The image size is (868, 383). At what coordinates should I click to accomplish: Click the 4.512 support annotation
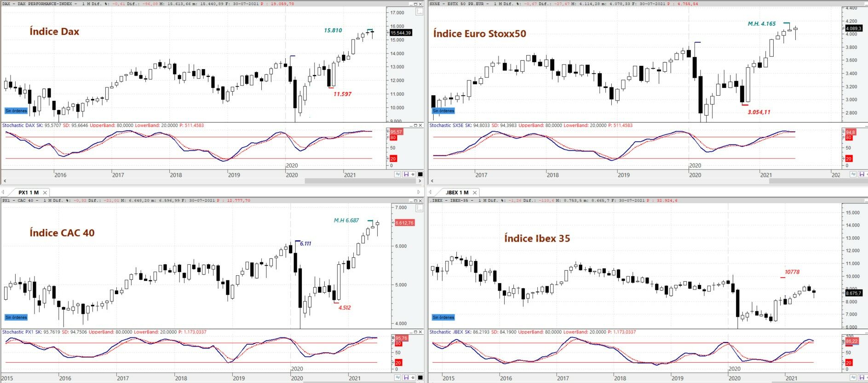pyautogui.click(x=345, y=308)
